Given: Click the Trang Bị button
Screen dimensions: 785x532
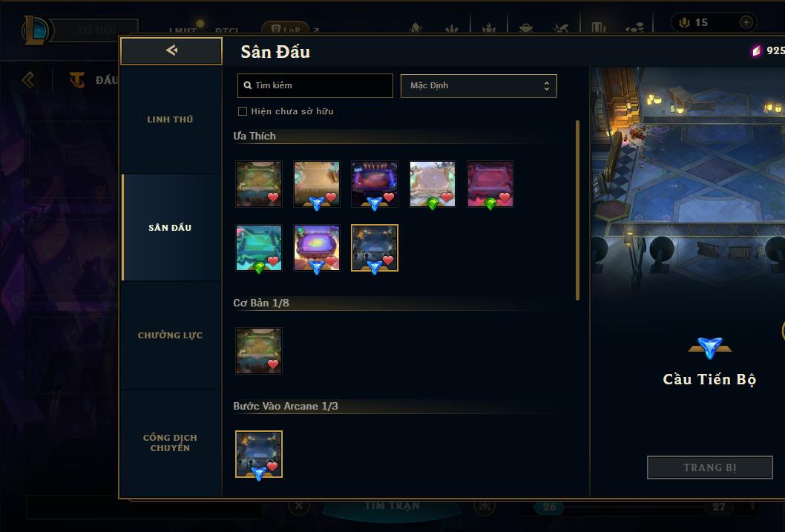Looking at the screenshot, I should tap(710, 467).
